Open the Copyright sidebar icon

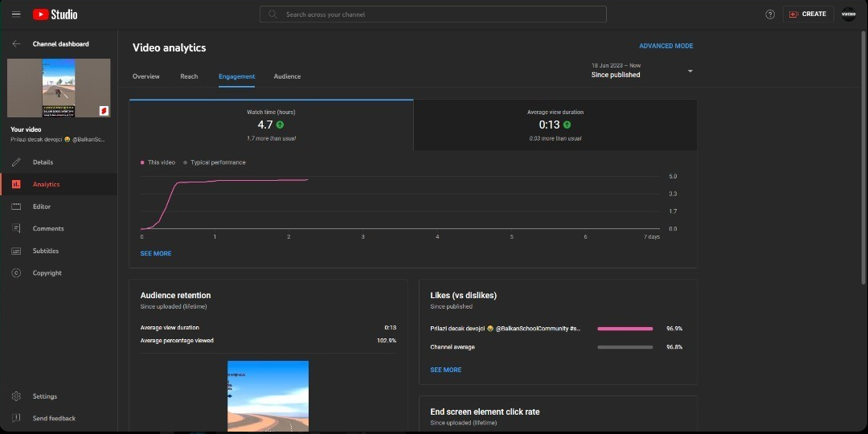[x=16, y=273]
